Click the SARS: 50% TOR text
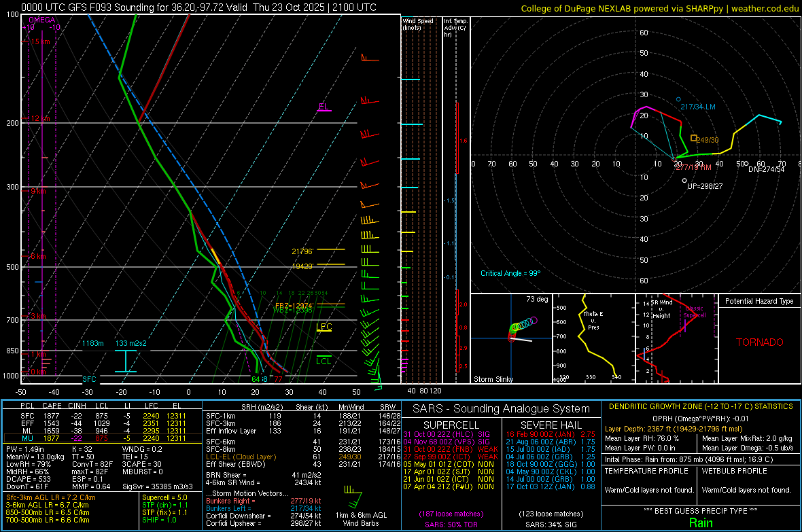 click(451, 525)
